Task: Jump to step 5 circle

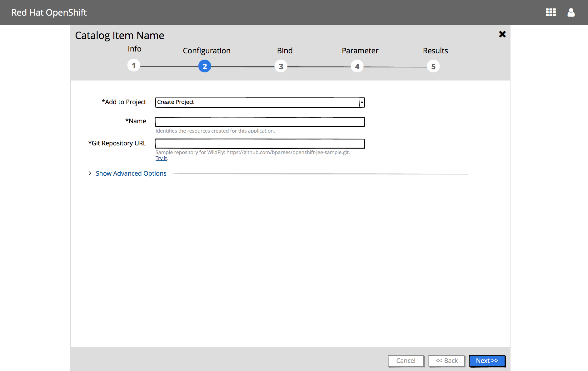Action: pos(433,66)
